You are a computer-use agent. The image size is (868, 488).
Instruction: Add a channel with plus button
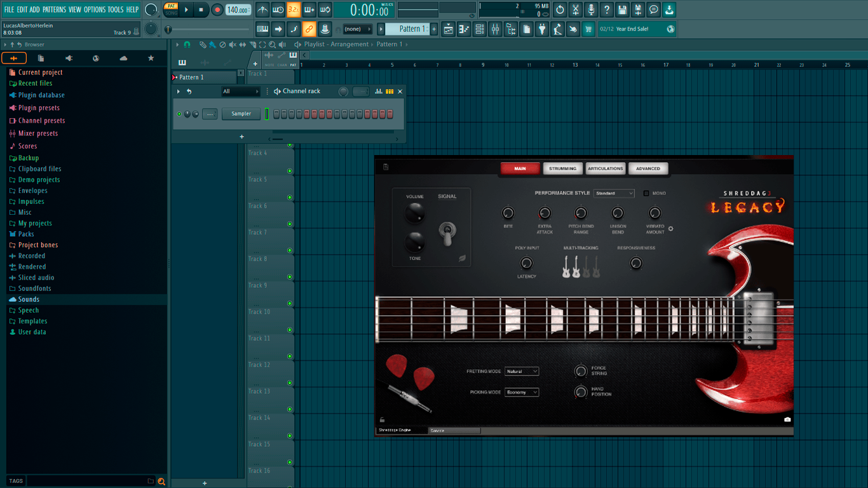[x=241, y=137]
